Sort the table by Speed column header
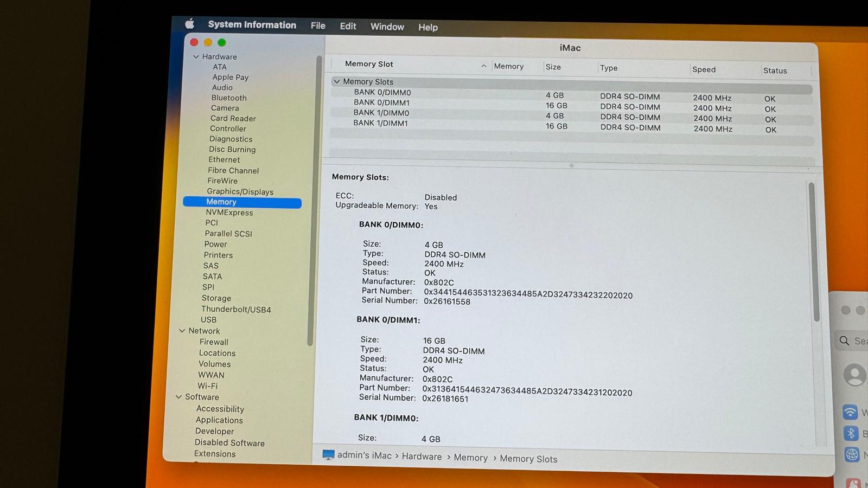The height and width of the screenshot is (488, 868). click(x=704, y=69)
